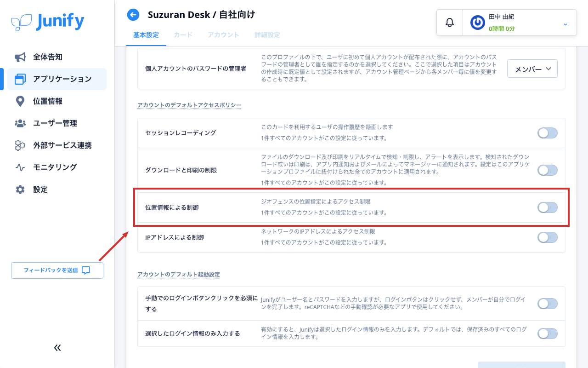Select 全体告知 in sidebar
Image resolution: width=588 pixels, height=368 pixels.
[48, 57]
